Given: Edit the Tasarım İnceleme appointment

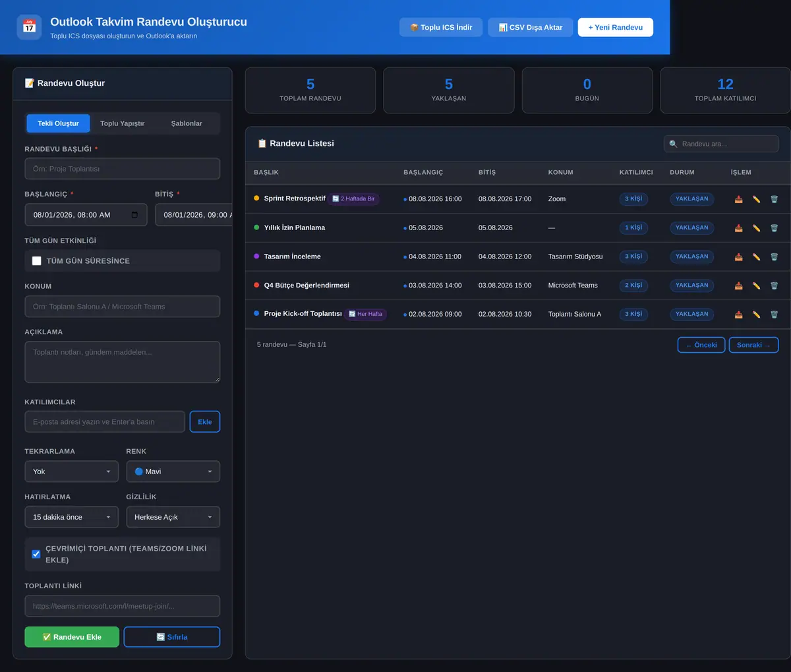Looking at the screenshot, I should (756, 257).
